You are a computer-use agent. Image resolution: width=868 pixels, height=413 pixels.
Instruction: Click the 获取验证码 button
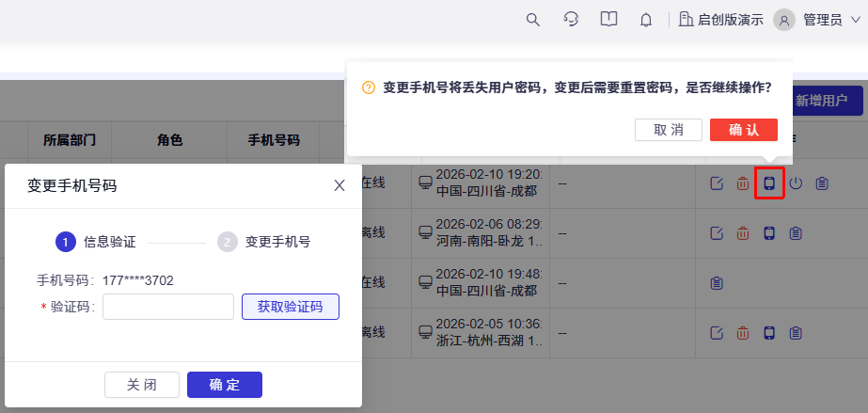click(291, 307)
